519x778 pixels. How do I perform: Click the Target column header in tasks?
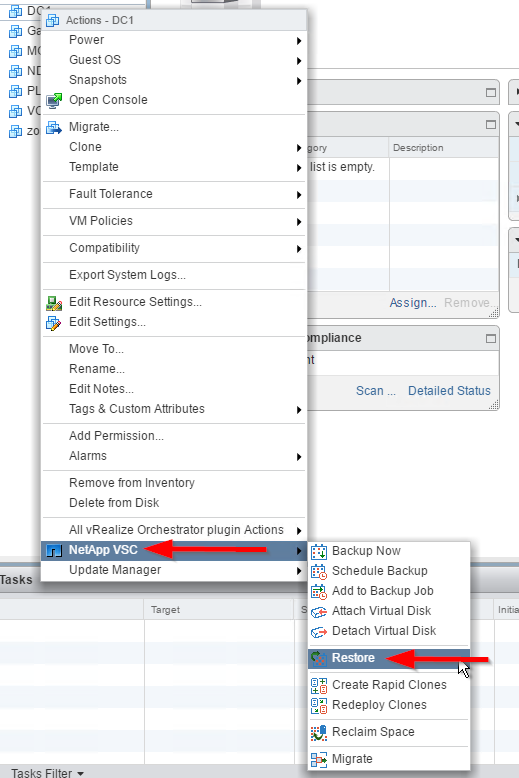(x=219, y=610)
